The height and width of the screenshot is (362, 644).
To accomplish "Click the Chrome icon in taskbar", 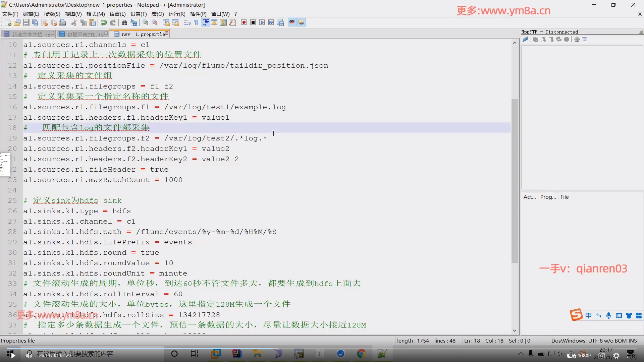I will 361,354.
